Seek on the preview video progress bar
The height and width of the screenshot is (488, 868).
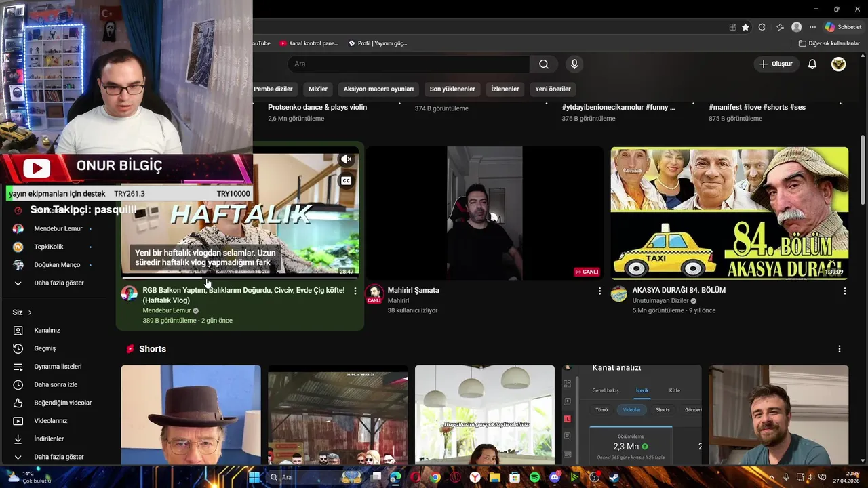coord(240,277)
